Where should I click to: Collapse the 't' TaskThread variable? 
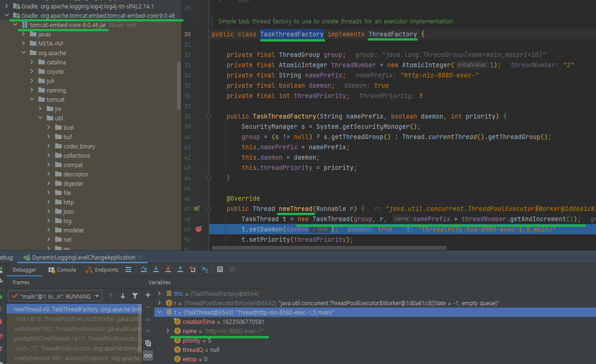[x=159, y=312]
